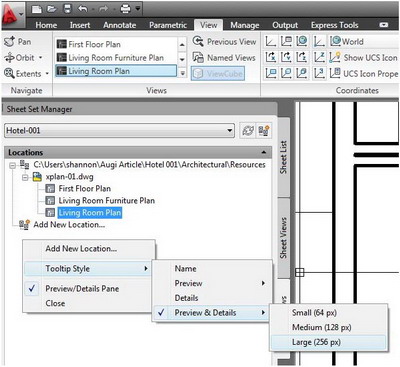Click the add location icon beside refresh
This screenshot has height=367, width=400.
tap(264, 131)
